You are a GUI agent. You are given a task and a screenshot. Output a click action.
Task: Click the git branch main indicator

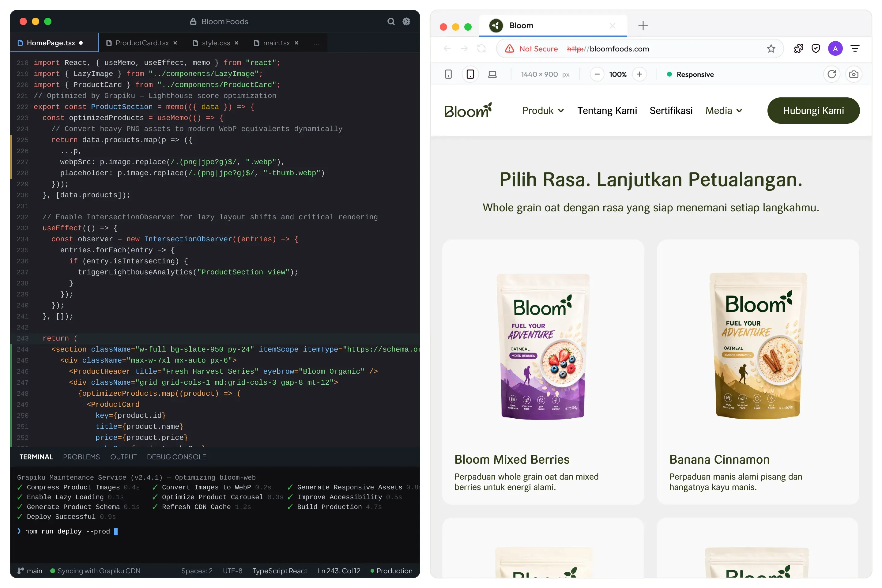pyautogui.click(x=30, y=571)
